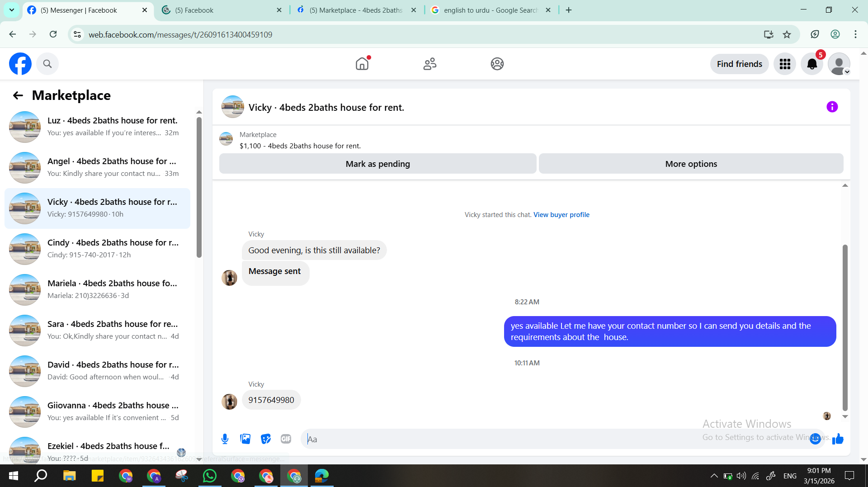Open WhatsApp from the taskbar
The height and width of the screenshot is (487, 868).
pyautogui.click(x=210, y=476)
